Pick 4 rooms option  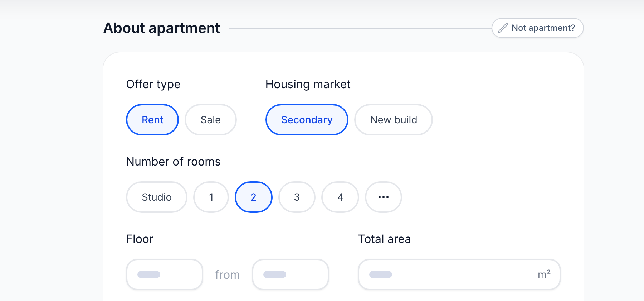[340, 197]
